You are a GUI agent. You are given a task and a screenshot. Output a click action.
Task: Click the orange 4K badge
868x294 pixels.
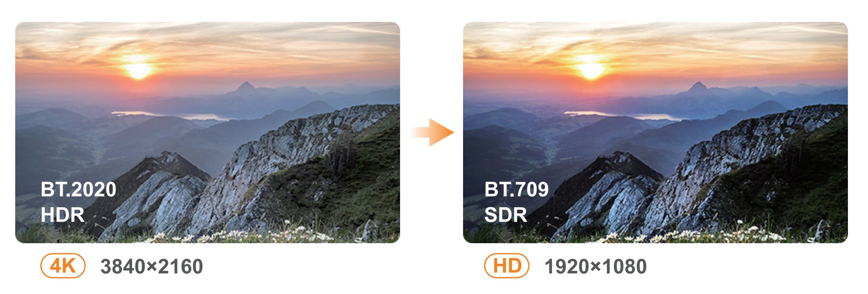(63, 266)
